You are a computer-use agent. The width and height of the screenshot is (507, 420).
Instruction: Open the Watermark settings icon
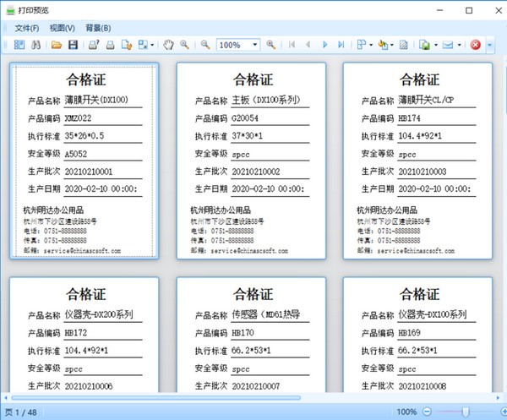pyautogui.click(x=404, y=45)
